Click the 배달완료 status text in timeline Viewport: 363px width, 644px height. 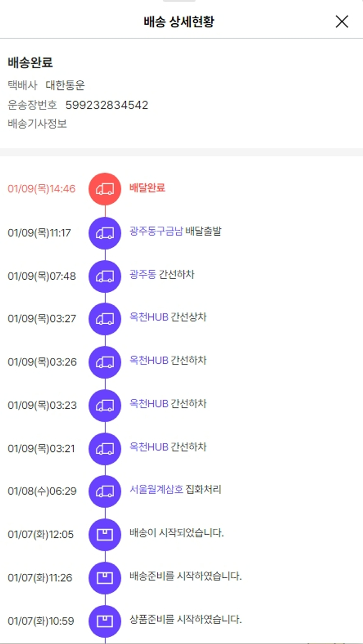(x=147, y=188)
